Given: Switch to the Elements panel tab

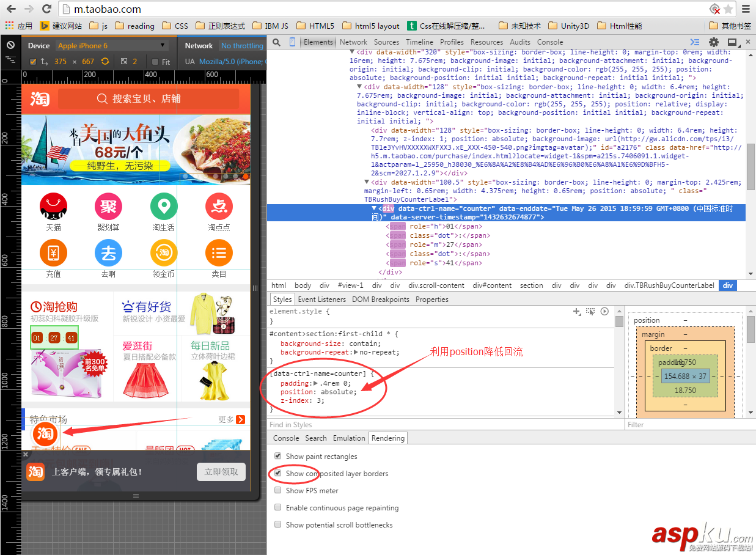Looking at the screenshot, I should point(318,42).
